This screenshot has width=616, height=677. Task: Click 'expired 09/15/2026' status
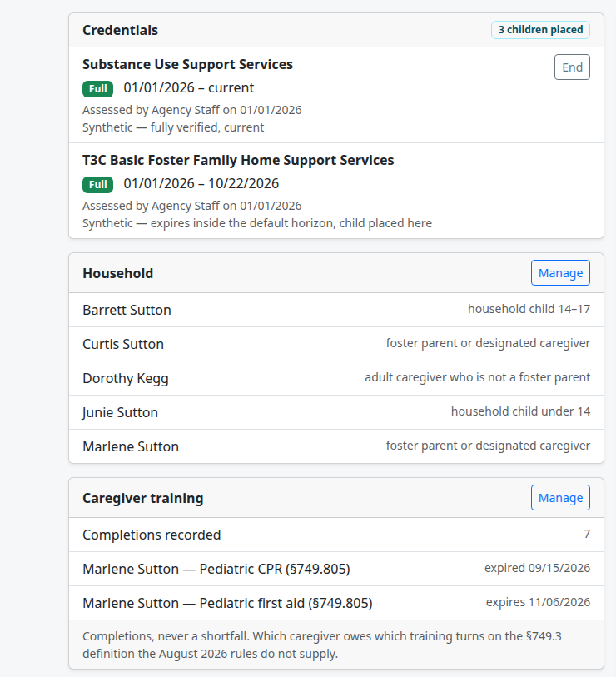(537, 568)
